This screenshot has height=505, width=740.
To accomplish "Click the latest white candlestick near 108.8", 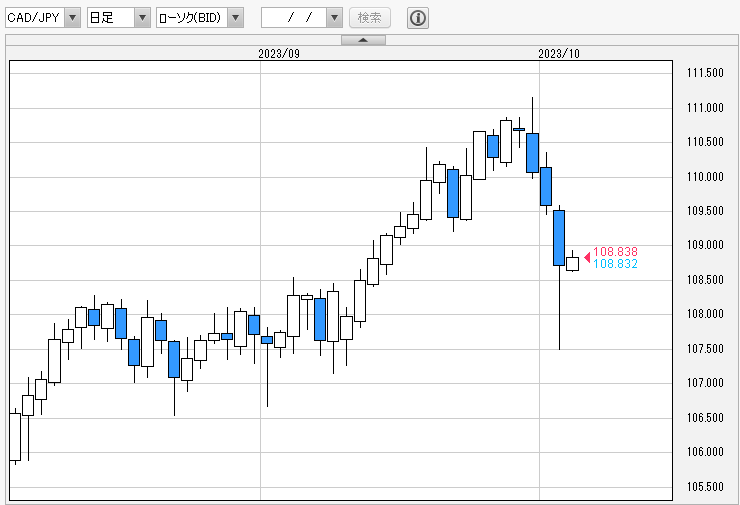I will click(x=572, y=264).
